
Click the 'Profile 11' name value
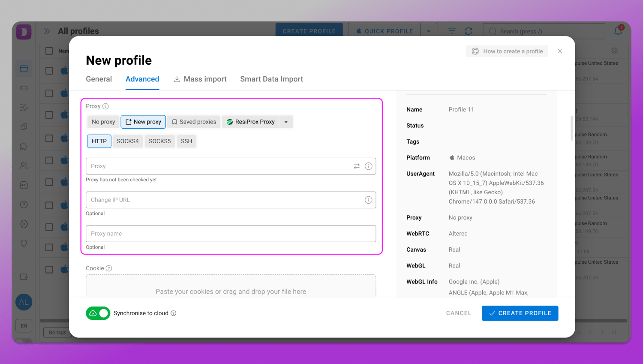pos(461,110)
